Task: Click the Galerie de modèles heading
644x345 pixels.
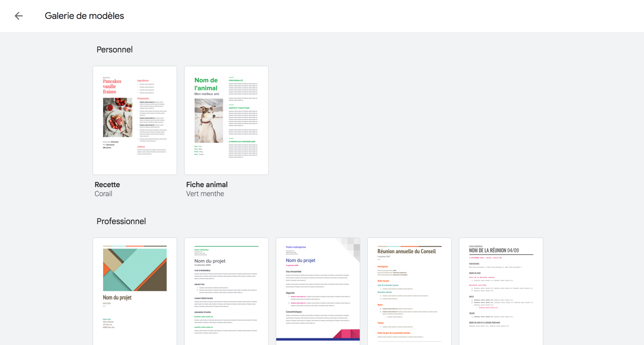Action: (x=84, y=16)
